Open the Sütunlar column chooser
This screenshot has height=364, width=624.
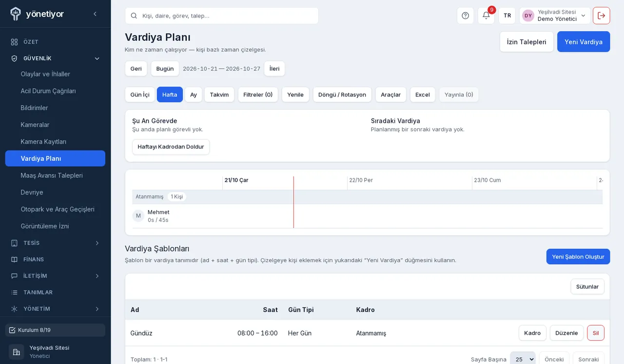pyautogui.click(x=587, y=287)
